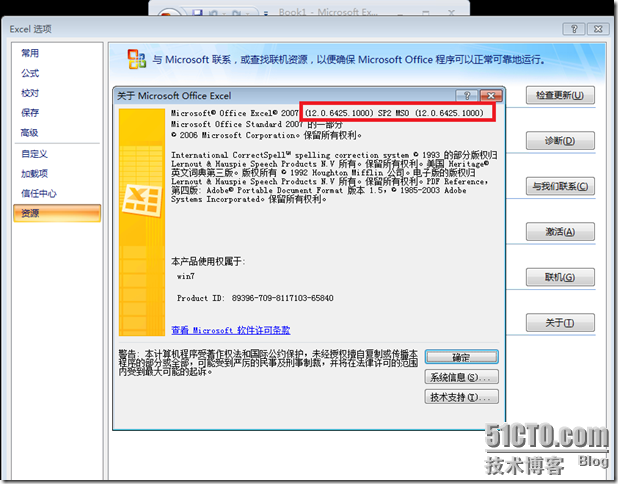Viewport: 618px width, 484px height.
Task: Click Excel 选项 window help icon
Action: point(574,29)
